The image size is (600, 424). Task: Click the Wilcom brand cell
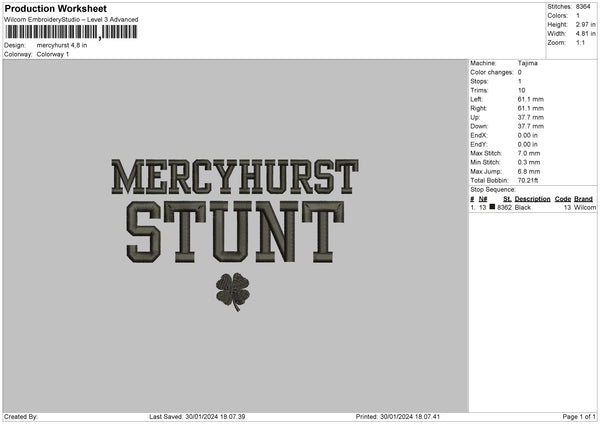point(585,207)
